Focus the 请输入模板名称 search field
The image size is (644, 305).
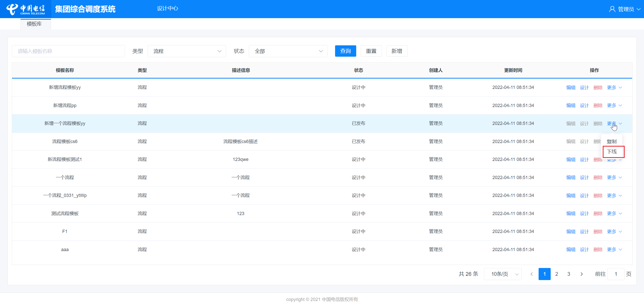(x=68, y=51)
